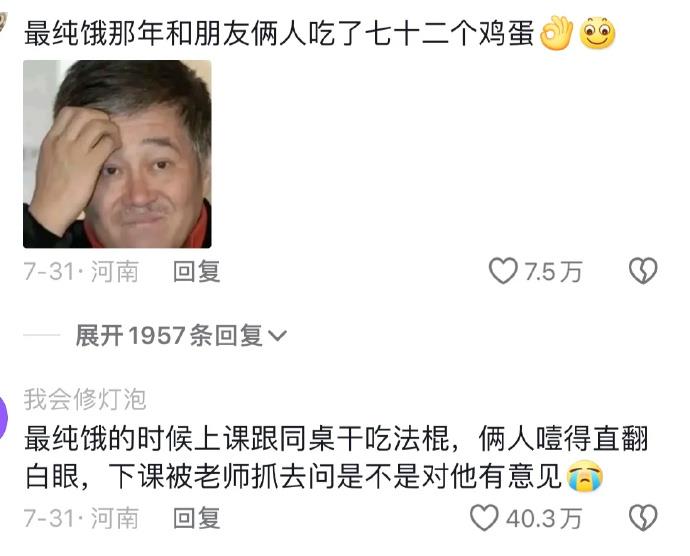Tap the crying emoji in second comment

tap(584, 476)
